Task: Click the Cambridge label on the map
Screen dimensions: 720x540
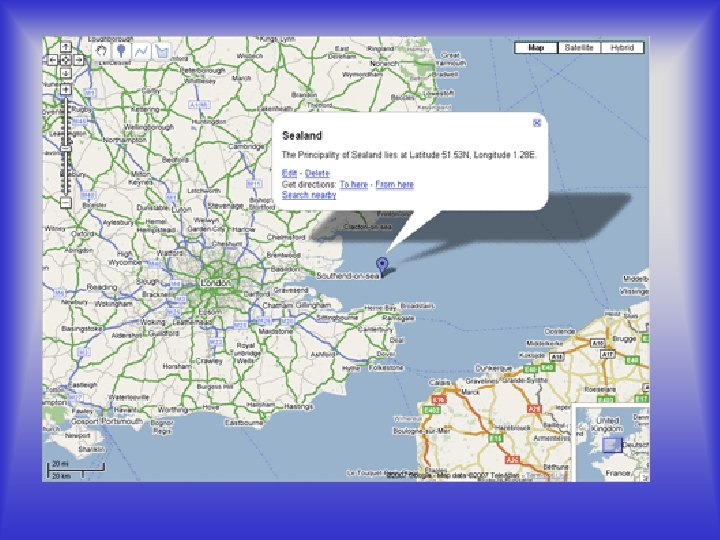Action: coord(247,146)
